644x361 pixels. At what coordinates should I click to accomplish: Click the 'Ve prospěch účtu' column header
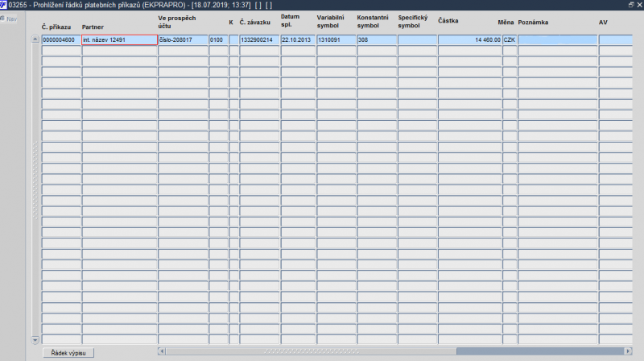coord(177,23)
